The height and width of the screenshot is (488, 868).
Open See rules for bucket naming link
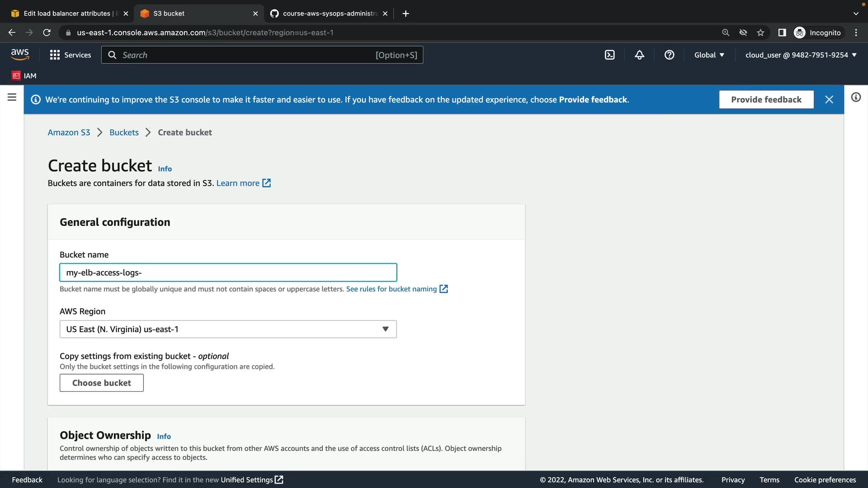pyautogui.click(x=392, y=289)
